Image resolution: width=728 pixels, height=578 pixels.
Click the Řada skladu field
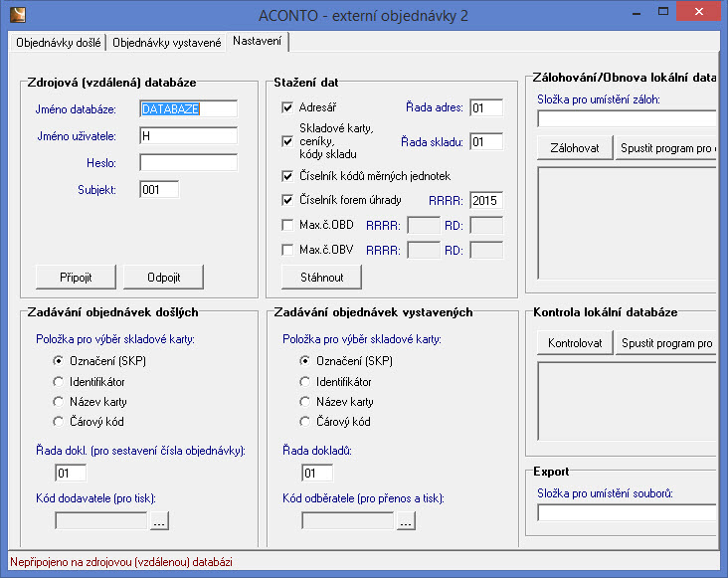coord(486,142)
